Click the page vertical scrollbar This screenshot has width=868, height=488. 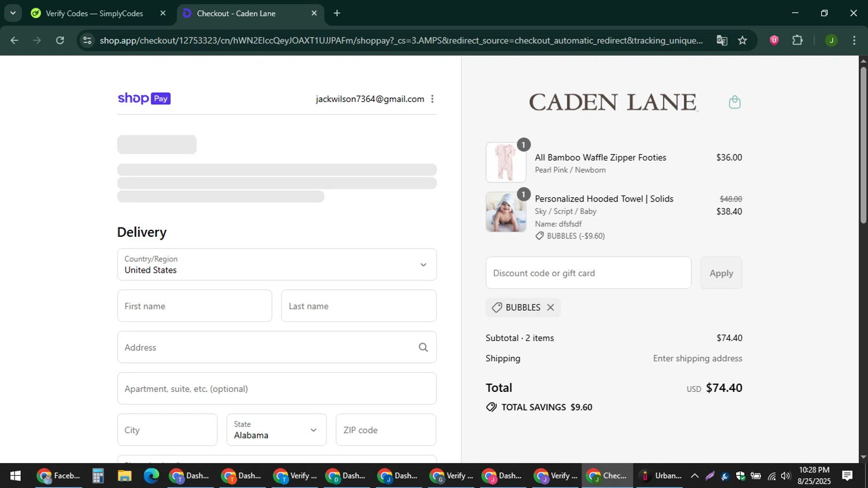pyautogui.click(x=863, y=145)
